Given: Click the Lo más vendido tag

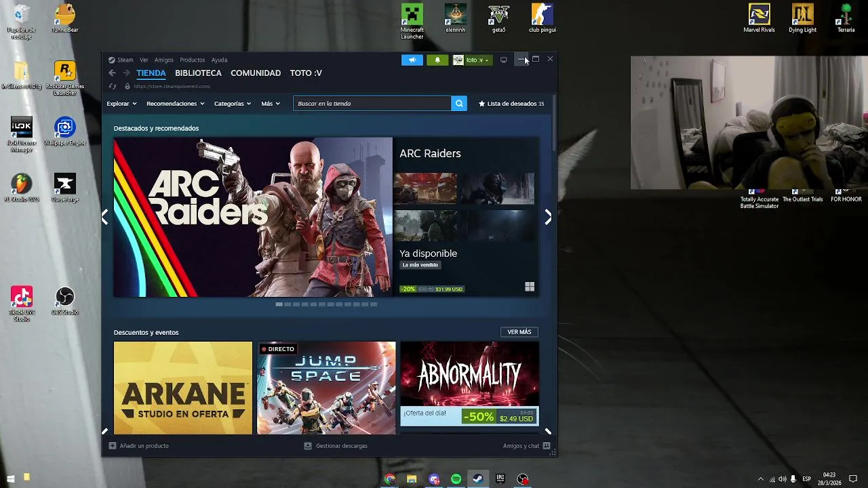Looking at the screenshot, I should point(420,265).
